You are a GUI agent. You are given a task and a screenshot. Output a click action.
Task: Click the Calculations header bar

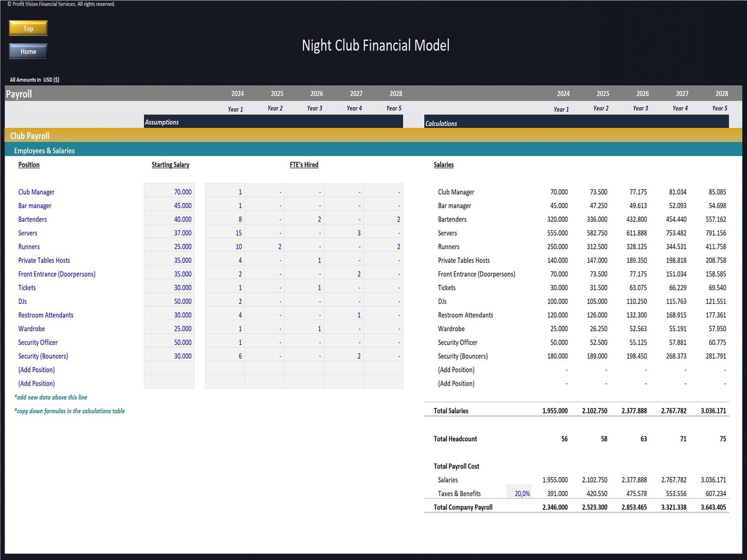(x=441, y=123)
